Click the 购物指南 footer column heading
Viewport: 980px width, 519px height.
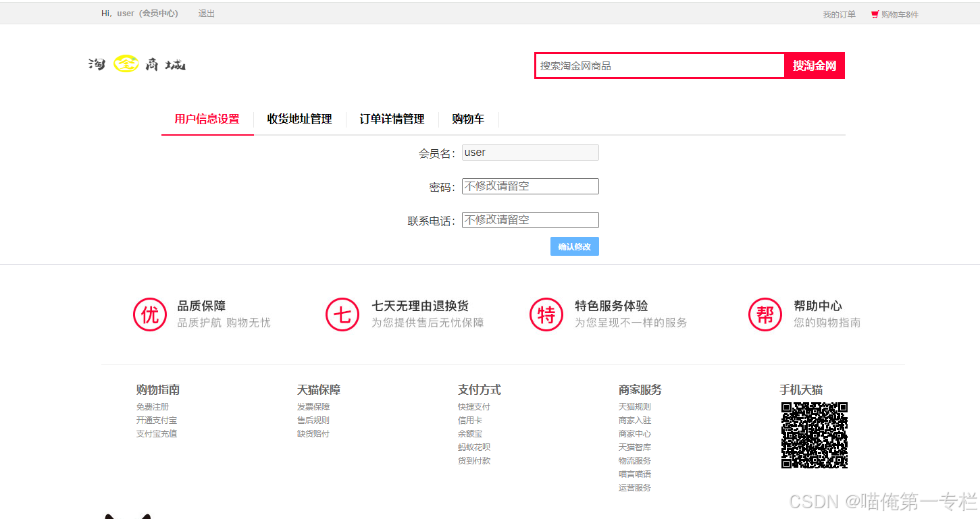(158, 390)
